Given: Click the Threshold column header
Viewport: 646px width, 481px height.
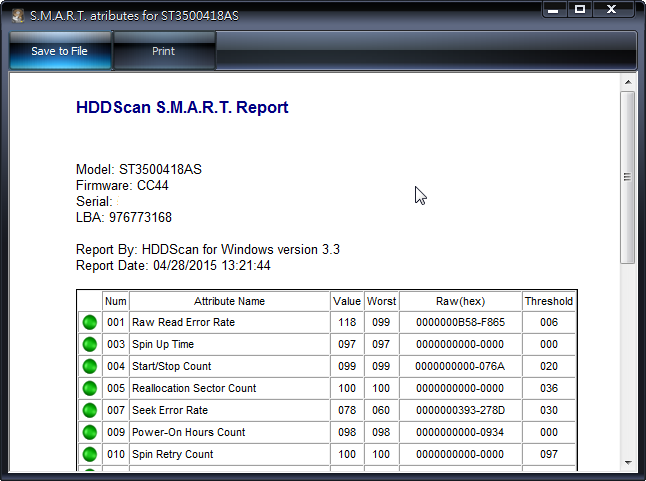Looking at the screenshot, I should click(x=548, y=301).
